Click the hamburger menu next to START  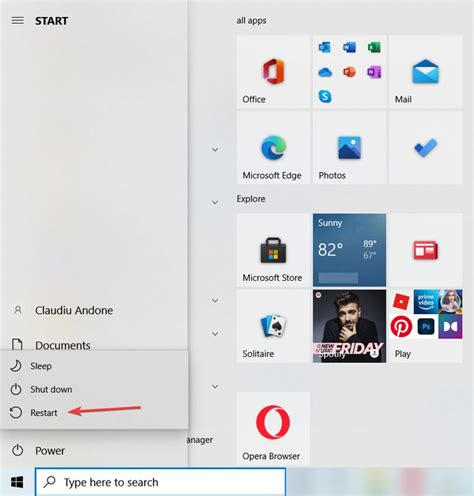18,21
